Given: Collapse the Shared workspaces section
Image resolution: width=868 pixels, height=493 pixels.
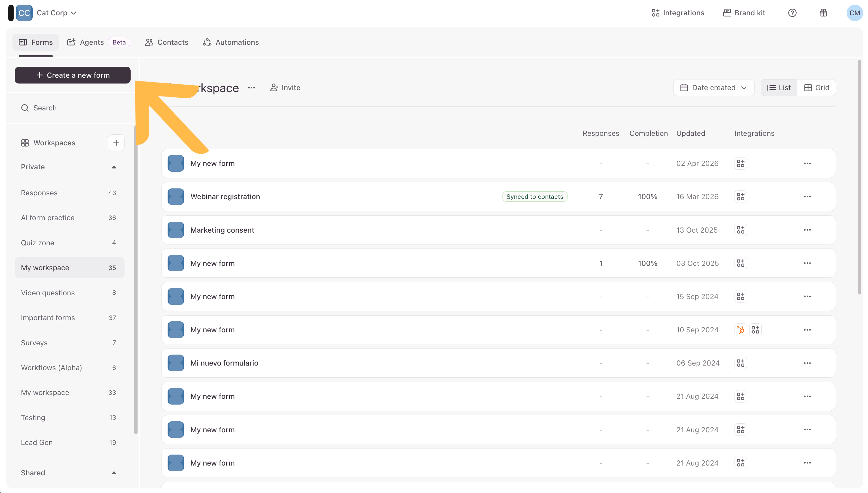Looking at the screenshot, I should (x=114, y=473).
